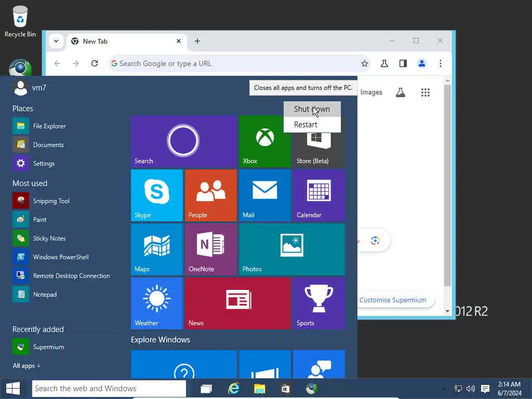This screenshot has width=532, height=399.
Task: Open the Calendar tile
Action: (x=318, y=195)
